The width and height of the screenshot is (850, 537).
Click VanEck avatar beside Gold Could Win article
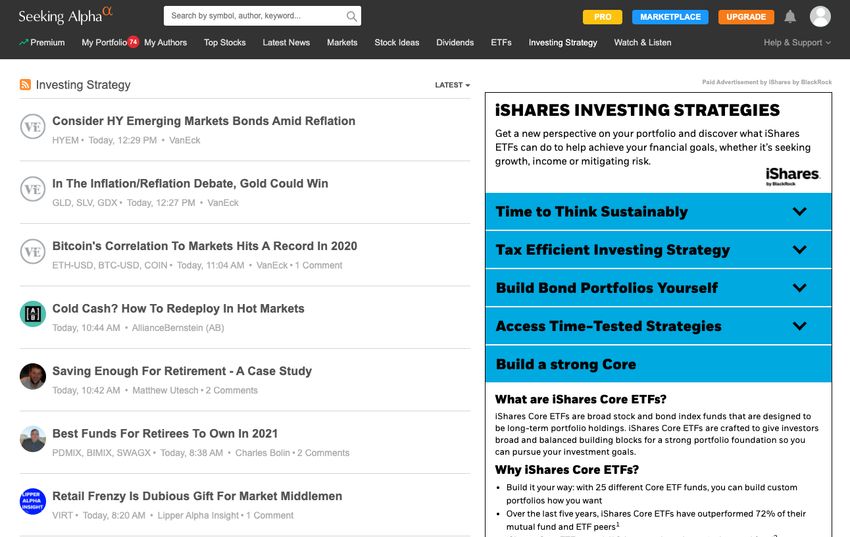tap(33, 189)
